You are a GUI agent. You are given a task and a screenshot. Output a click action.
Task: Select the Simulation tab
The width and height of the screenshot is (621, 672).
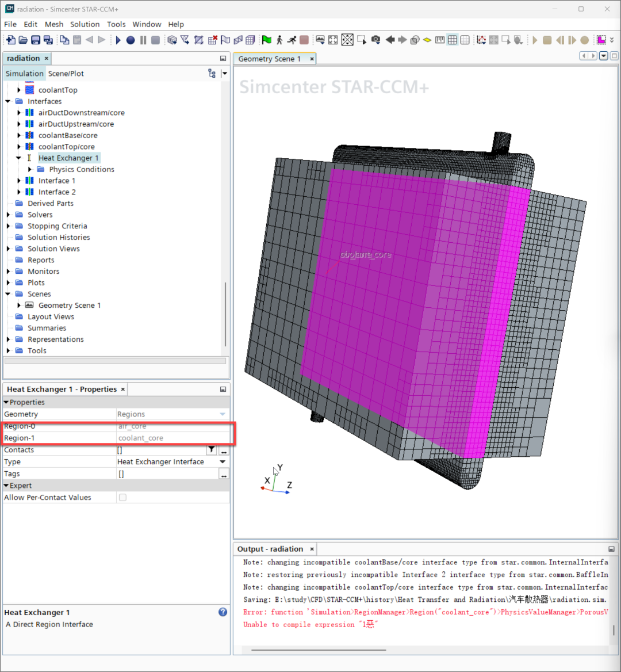click(24, 73)
